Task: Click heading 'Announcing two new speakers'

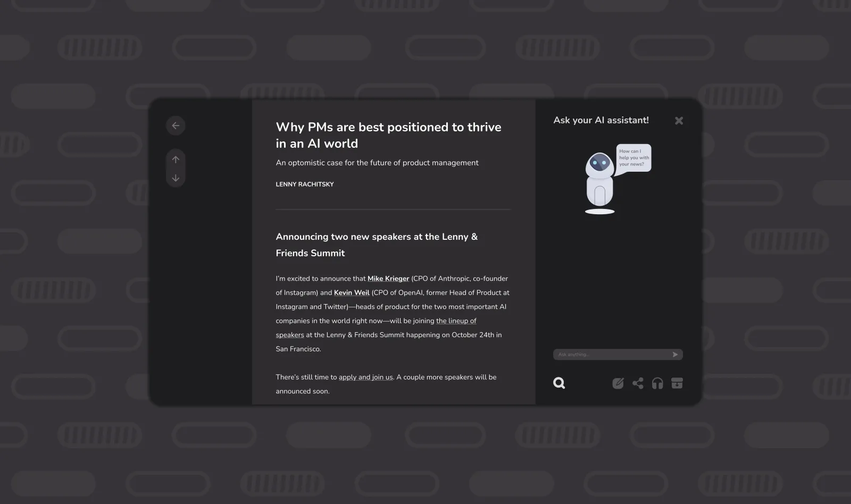Action: tap(377, 245)
